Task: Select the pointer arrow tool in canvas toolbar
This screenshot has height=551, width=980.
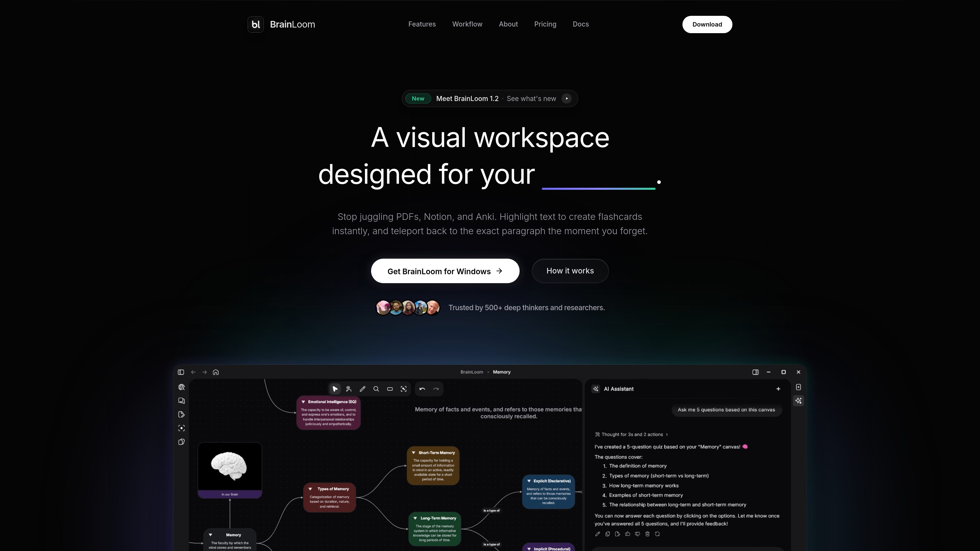Action: (x=335, y=389)
